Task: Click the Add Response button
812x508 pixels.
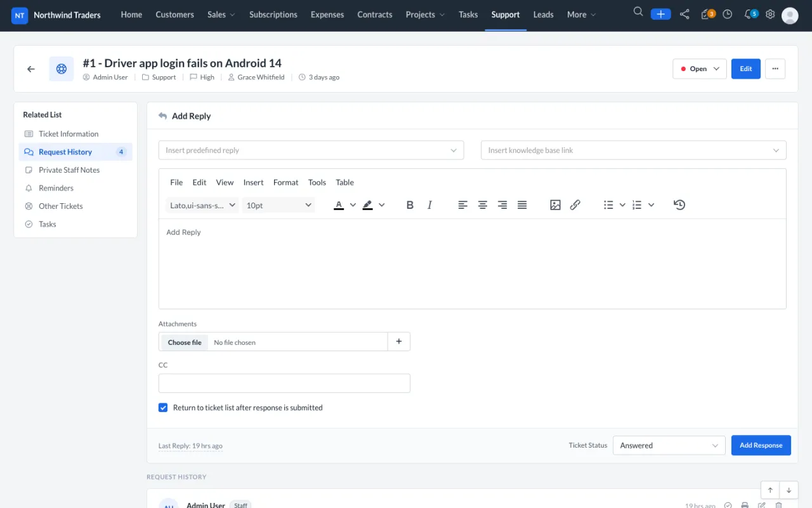Action: pos(761,445)
